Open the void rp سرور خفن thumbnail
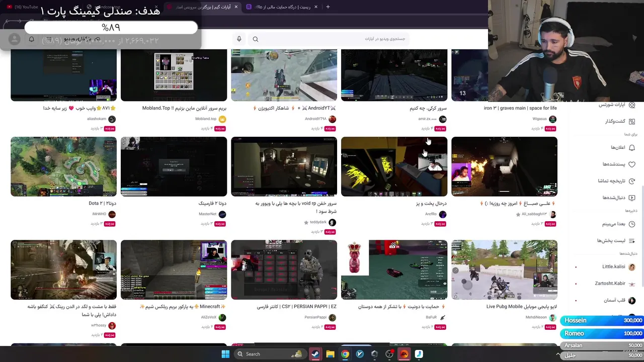 (284, 166)
